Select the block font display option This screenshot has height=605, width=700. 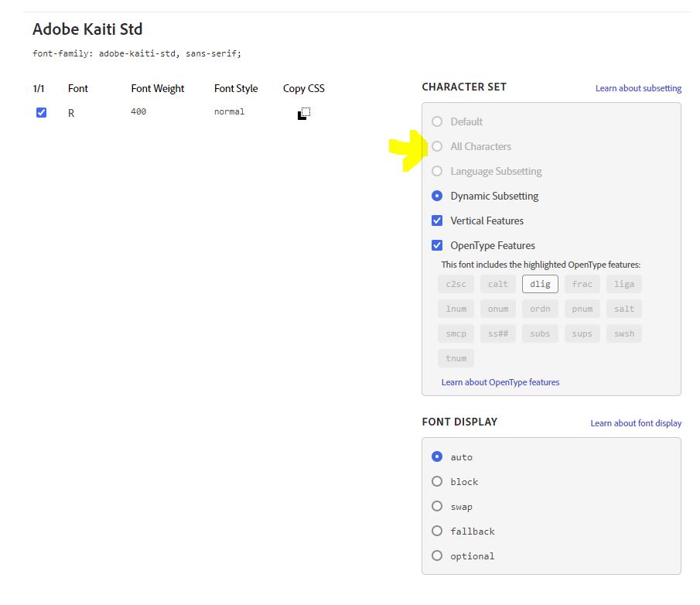click(x=437, y=481)
